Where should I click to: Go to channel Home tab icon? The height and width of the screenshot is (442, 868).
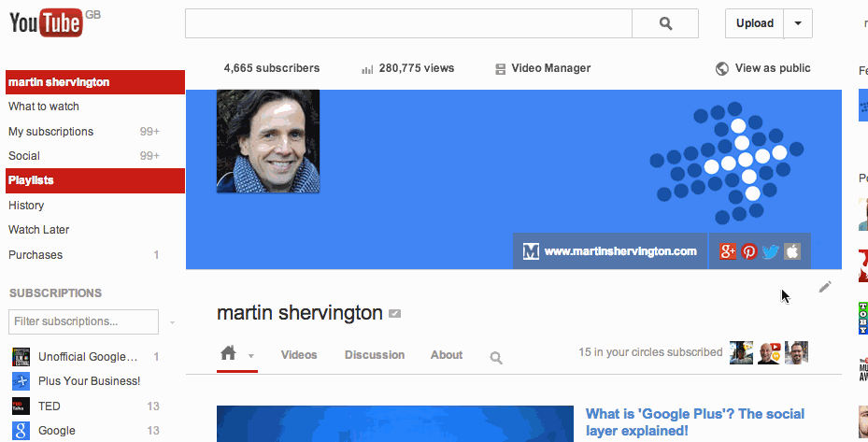pos(228,353)
